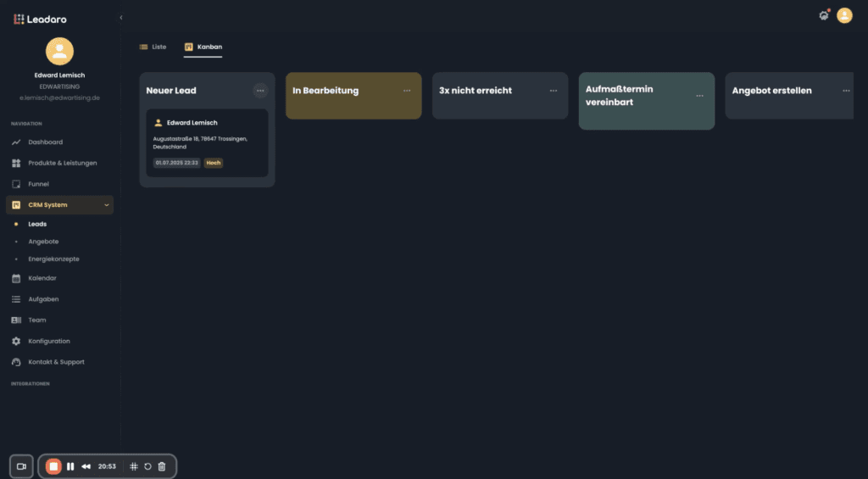Click the person icon on the lead card
This screenshot has height=479, width=868.
tap(159, 123)
